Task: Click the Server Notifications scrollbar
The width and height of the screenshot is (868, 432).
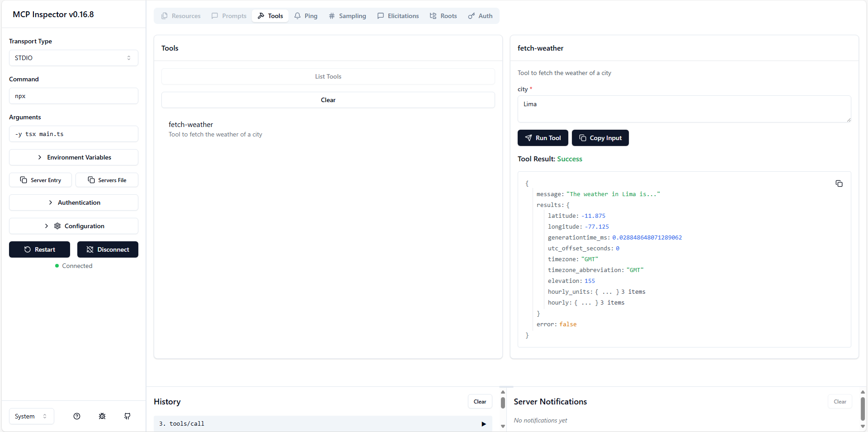Action: (x=863, y=409)
